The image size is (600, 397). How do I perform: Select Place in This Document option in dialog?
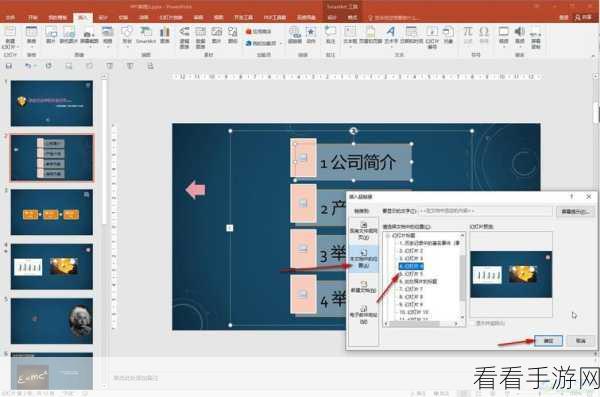[364, 259]
